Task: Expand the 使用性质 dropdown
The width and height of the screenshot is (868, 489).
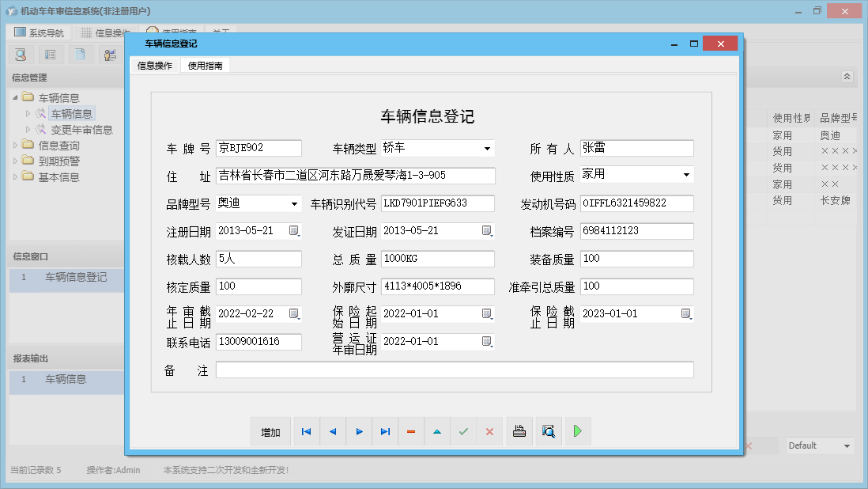Action: pos(685,175)
